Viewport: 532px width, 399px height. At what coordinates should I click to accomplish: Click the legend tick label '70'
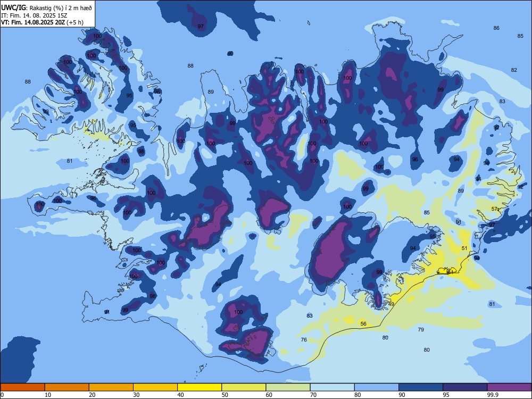coord(313,395)
